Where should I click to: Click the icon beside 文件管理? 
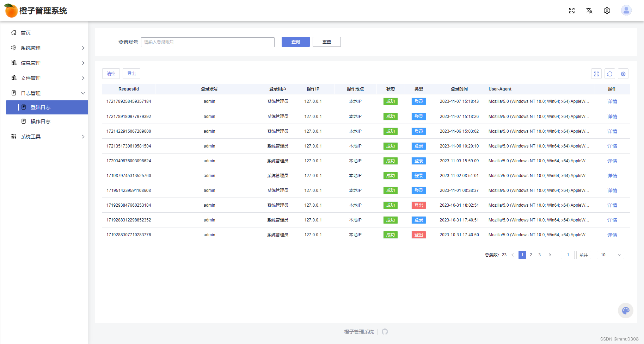(14, 78)
